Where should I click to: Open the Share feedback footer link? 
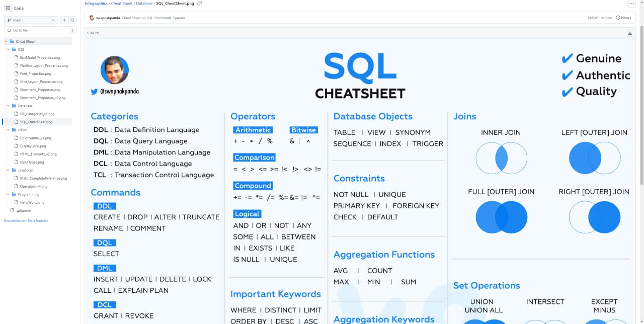[x=38, y=220]
